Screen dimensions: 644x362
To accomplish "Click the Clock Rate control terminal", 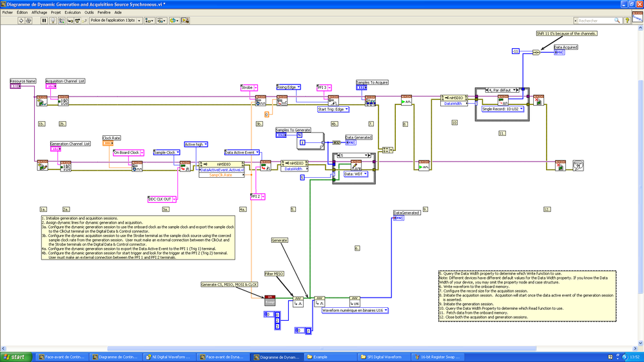I will tap(108, 143).
